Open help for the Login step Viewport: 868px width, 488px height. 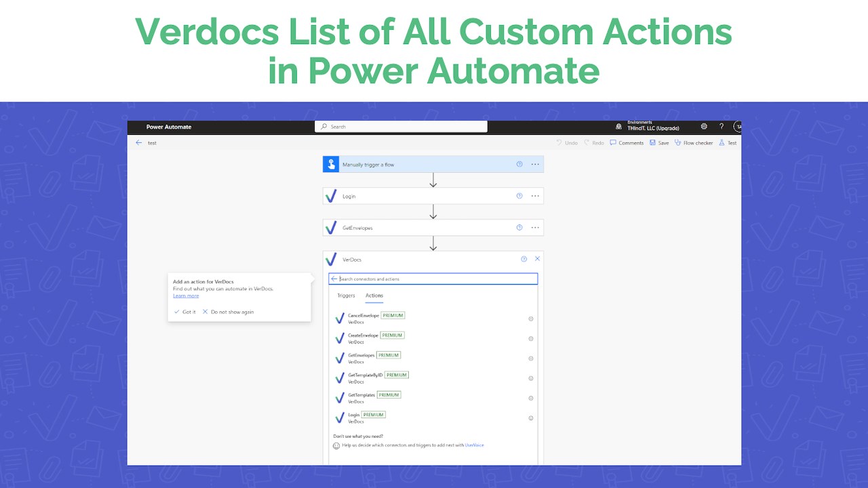click(519, 196)
